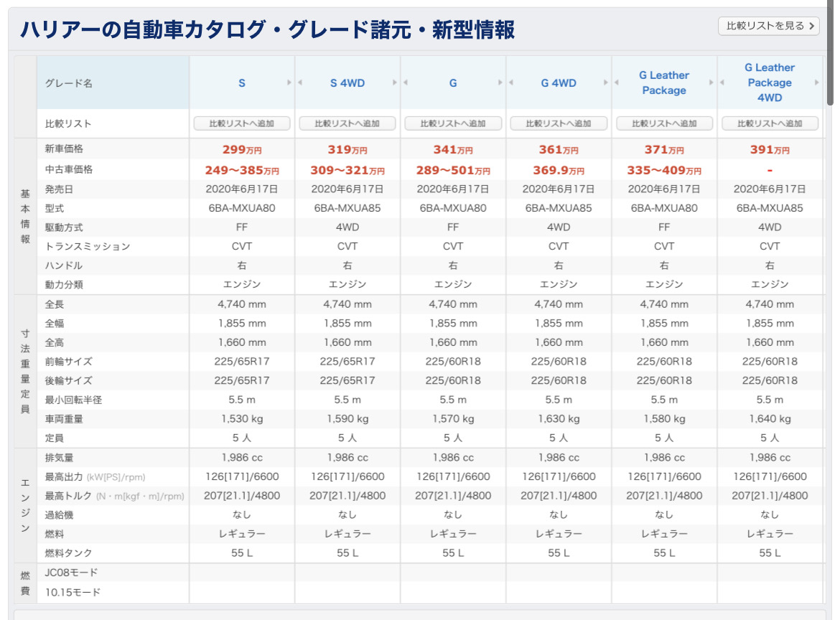
Task: Click the 燃料タンク row label
Action: pyautogui.click(x=69, y=553)
